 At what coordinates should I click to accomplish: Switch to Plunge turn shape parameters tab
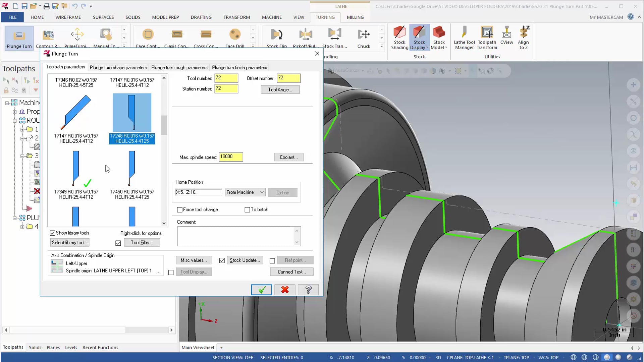pyautogui.click(x=118, y=67)
